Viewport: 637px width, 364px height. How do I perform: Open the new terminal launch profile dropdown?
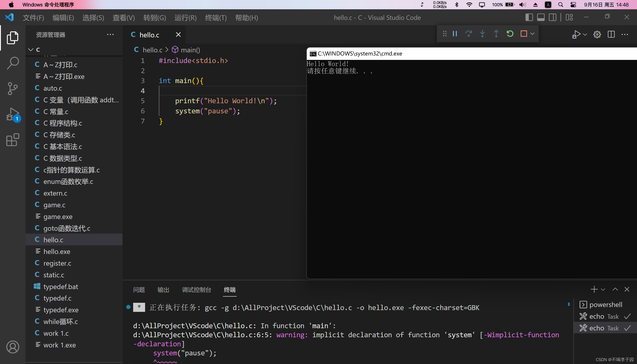tap(603, 290)
